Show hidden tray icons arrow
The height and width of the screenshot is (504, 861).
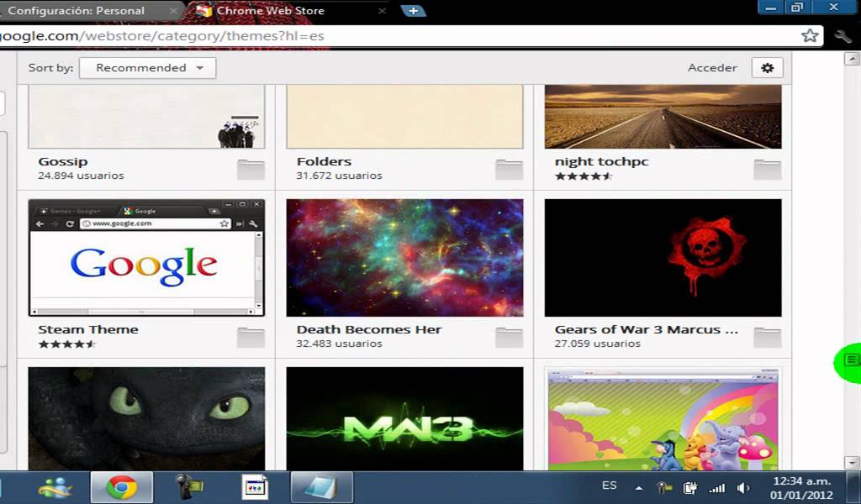pyautogui.click(x=639, y=487)
